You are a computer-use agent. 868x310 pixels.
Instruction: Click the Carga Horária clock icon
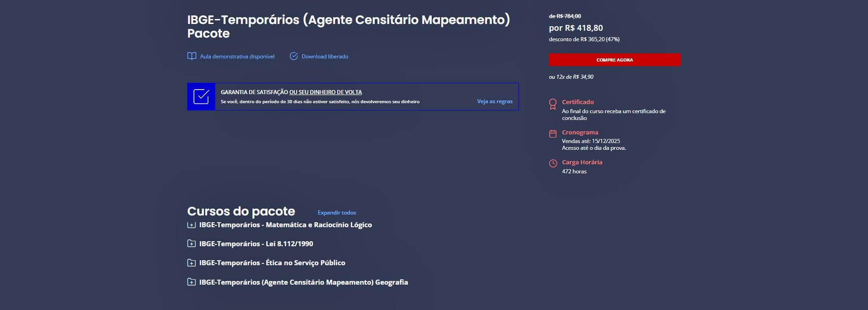552,164
